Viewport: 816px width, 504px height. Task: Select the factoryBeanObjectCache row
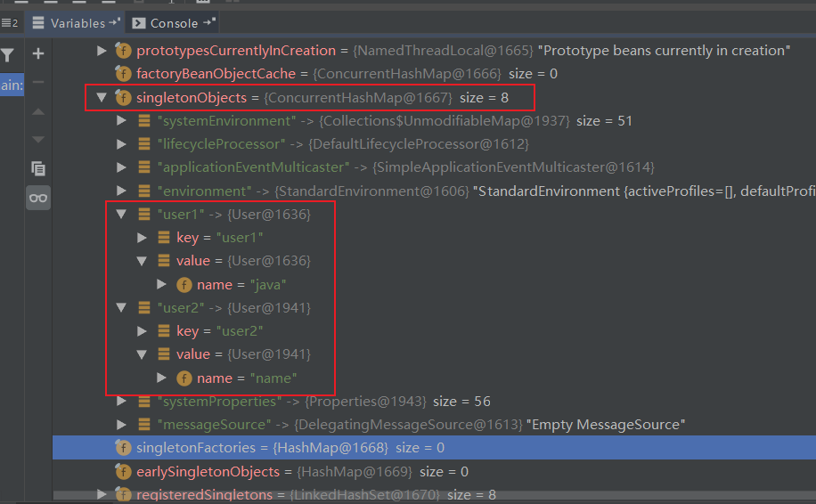coord(434,74)
